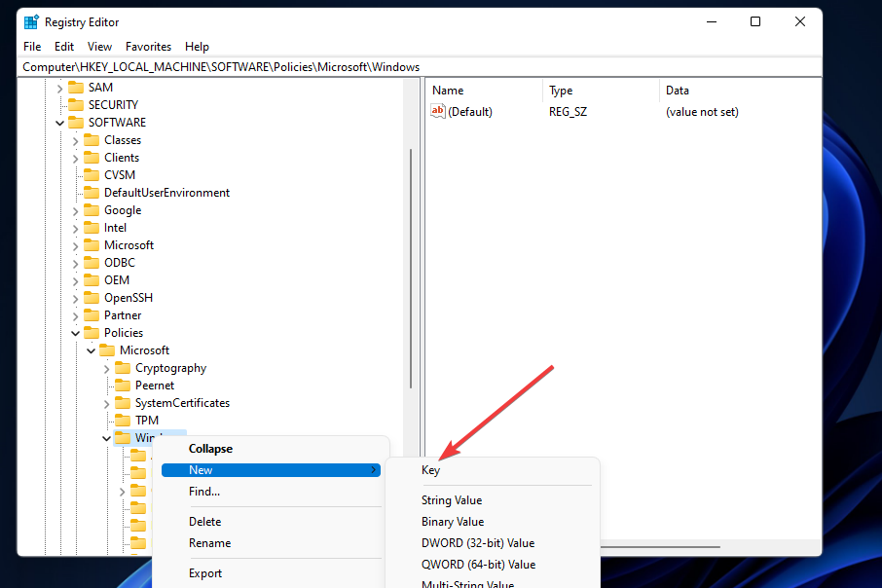Click the TPM folder icon
The image size is (882, 588).
122,420
